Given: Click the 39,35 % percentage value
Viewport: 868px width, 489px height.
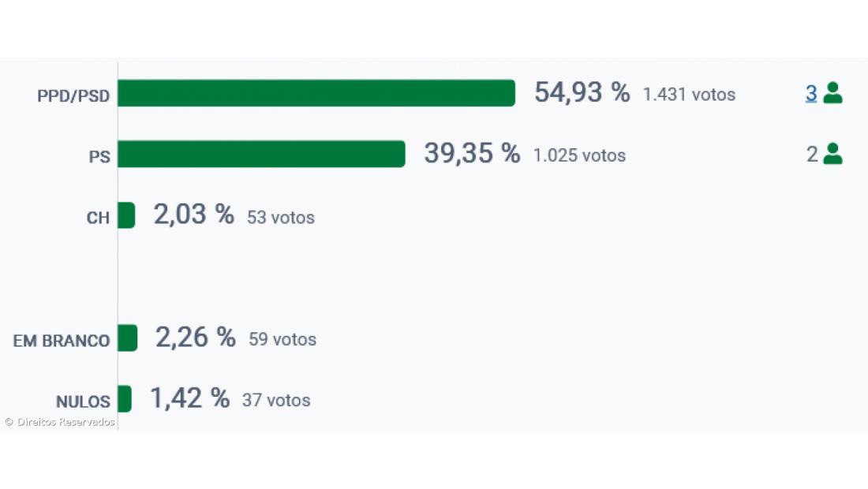Looking at the screenshot, I should click(x=472, y=153).
